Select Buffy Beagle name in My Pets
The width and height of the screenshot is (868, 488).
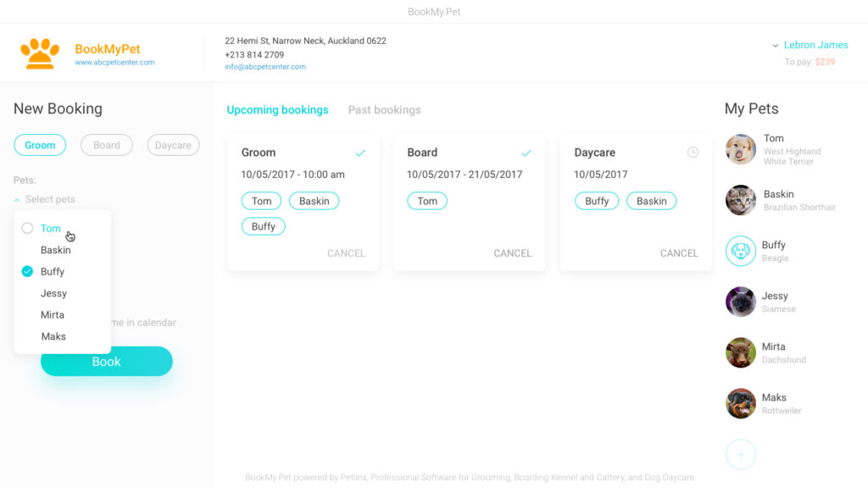pyautogui.click(x=773, y=245)
